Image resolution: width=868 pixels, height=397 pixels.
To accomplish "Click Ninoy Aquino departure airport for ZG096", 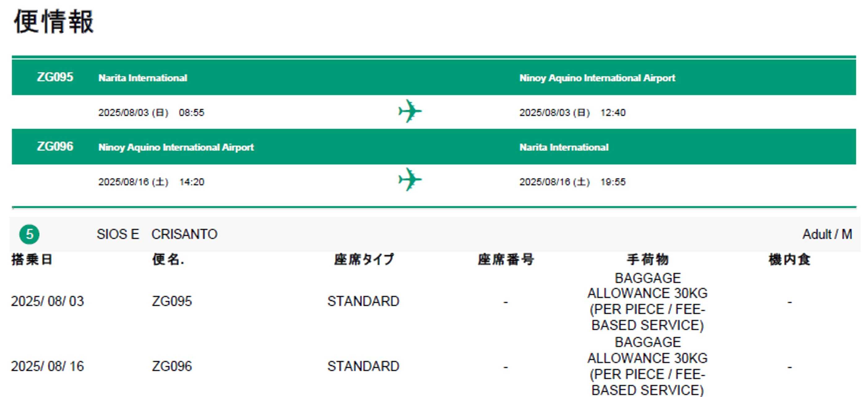I will (x=176, y=147).
